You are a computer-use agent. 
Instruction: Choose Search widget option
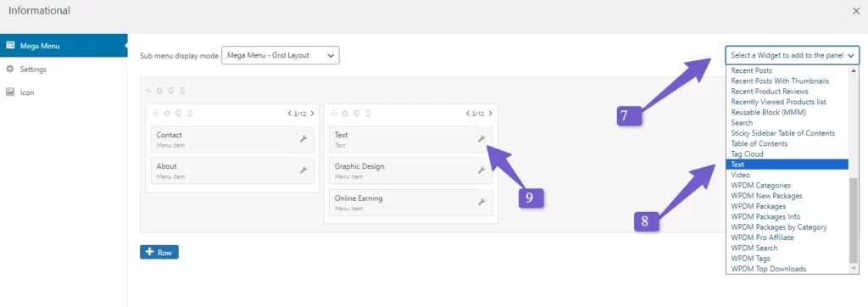(787, 123)
